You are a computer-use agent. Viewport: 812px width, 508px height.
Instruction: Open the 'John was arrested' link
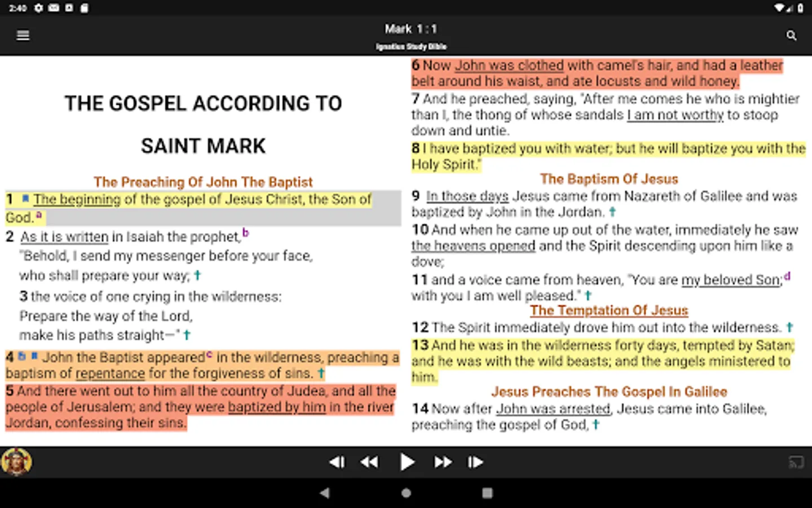(x=553, y=409)
